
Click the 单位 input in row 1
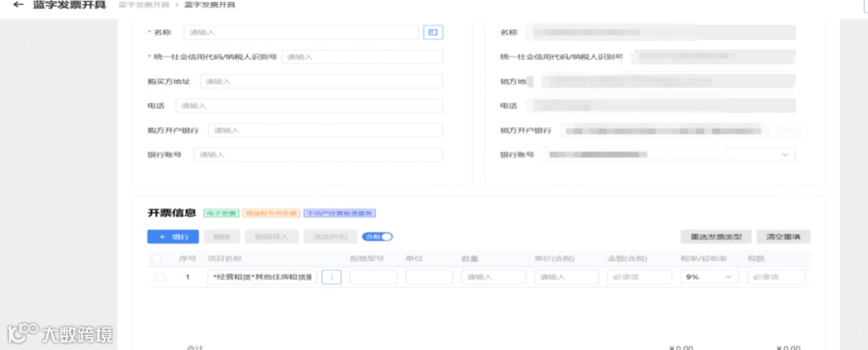point(429,277)
